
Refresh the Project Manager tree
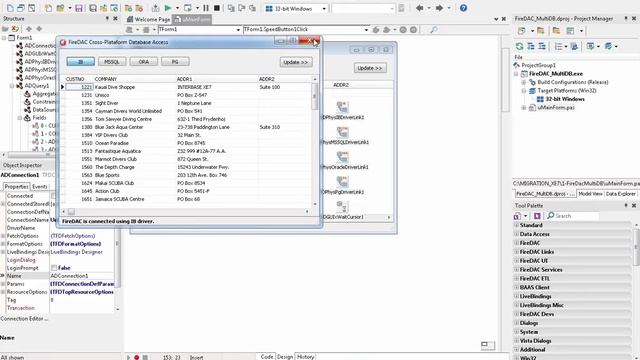519,46
